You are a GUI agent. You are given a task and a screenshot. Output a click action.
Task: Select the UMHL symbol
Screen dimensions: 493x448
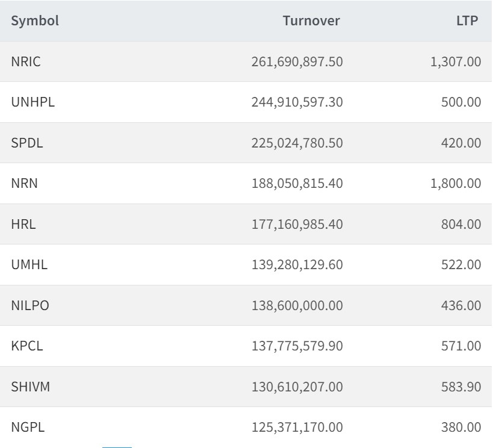click(29, 265)
